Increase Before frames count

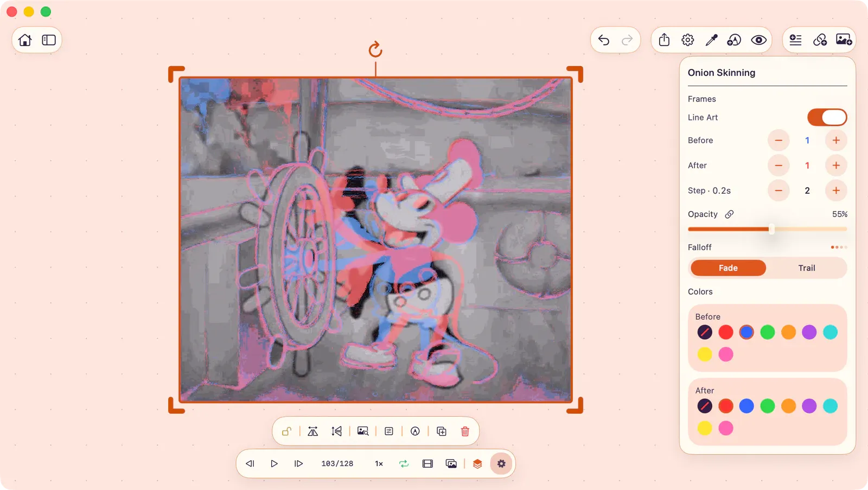point(836,140)
